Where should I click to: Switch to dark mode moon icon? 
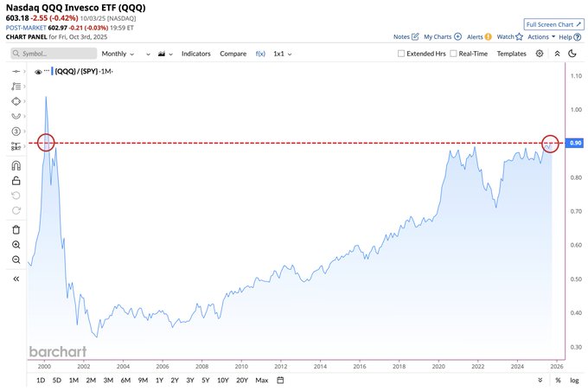[x=572, y=54]
